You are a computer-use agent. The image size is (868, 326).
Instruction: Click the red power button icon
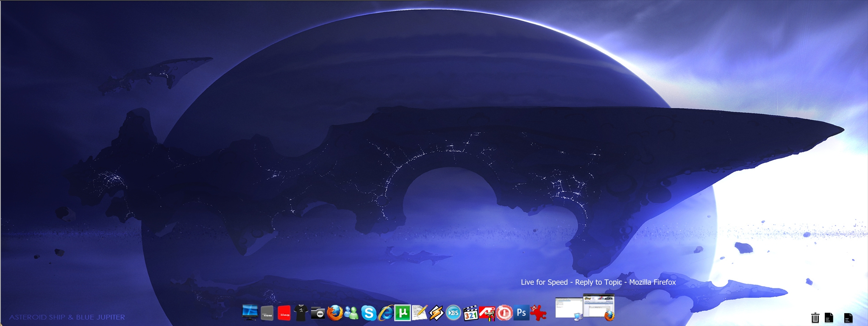(504, 313)
